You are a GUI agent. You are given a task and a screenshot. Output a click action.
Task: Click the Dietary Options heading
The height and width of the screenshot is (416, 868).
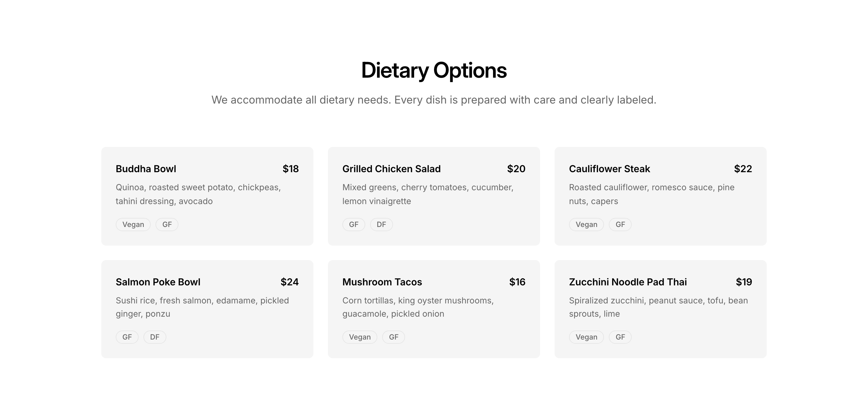pyautogui.click(x=434, y=70)
